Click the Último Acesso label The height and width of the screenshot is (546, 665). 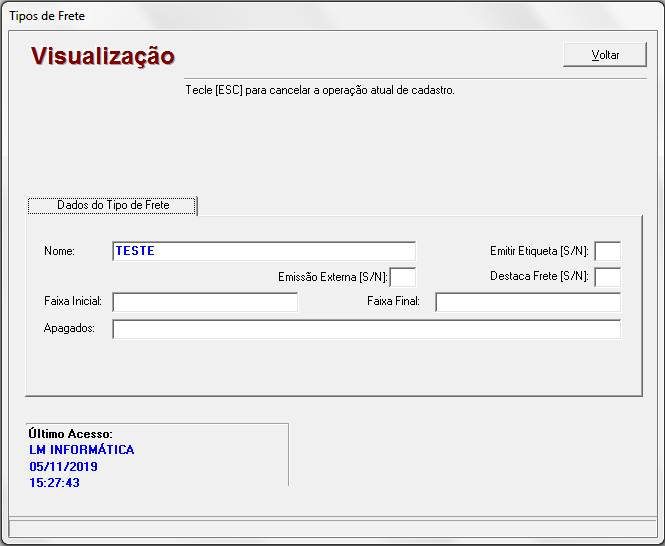pyautogui.click(x=70, y=434)
